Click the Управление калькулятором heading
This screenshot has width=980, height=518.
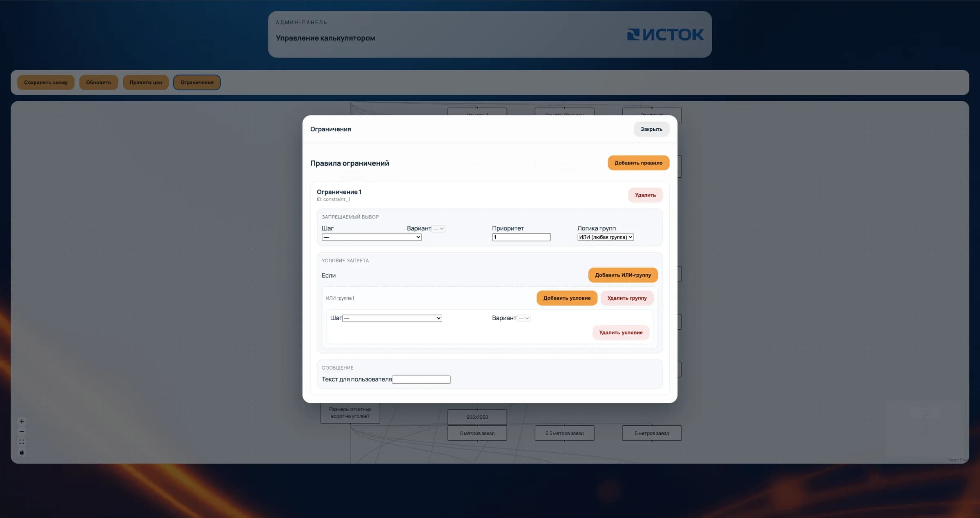coord(325,38)
